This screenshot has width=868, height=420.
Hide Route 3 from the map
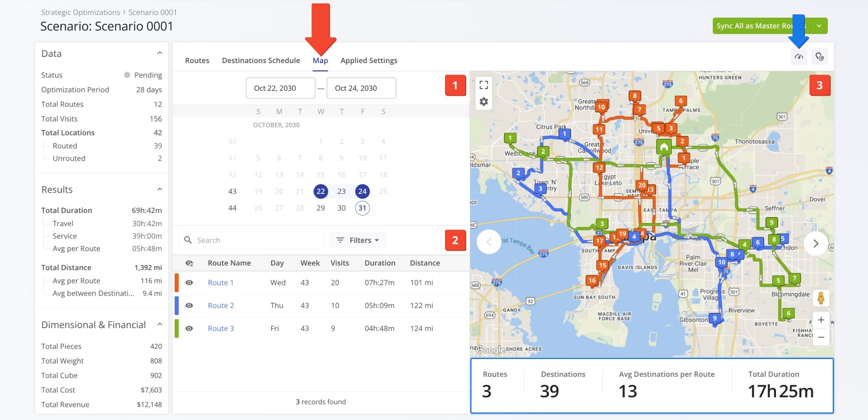189,329
